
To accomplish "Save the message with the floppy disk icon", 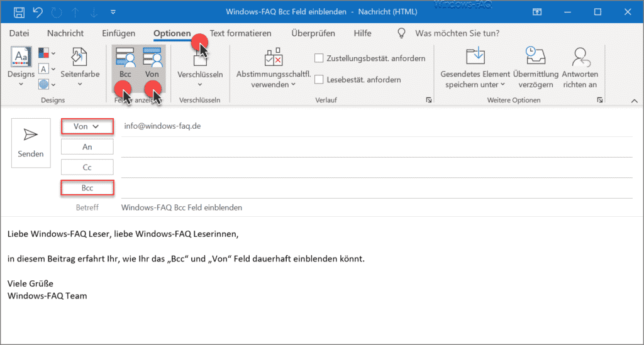I will click(19, 13).
